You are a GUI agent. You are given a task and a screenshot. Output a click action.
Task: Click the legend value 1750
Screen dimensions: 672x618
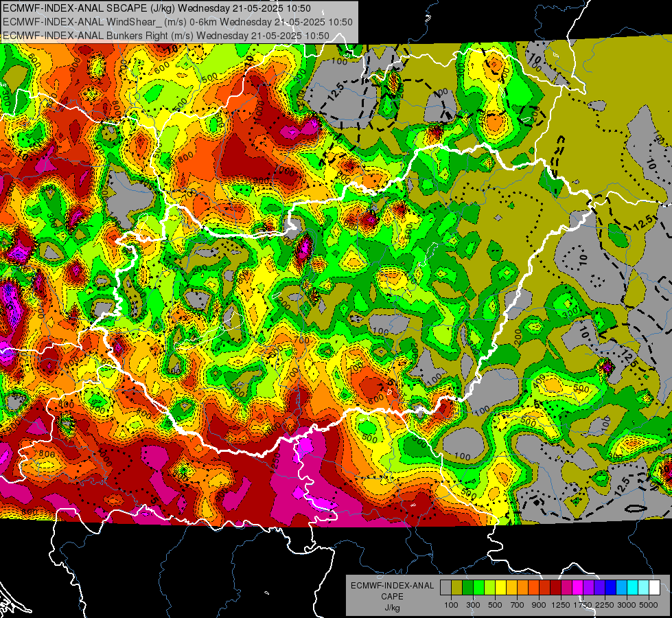[x=583, y=605]
